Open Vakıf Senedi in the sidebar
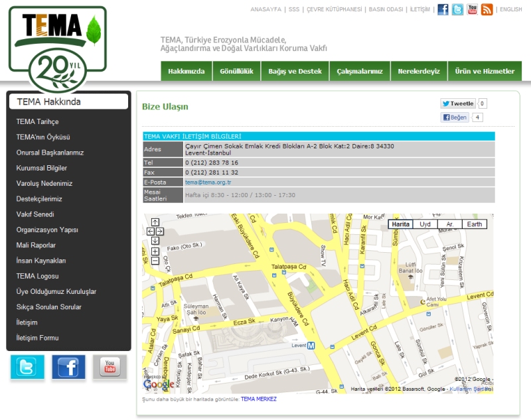Image resolution: width=531 pixels, height=420 pixels. point(35,214)
